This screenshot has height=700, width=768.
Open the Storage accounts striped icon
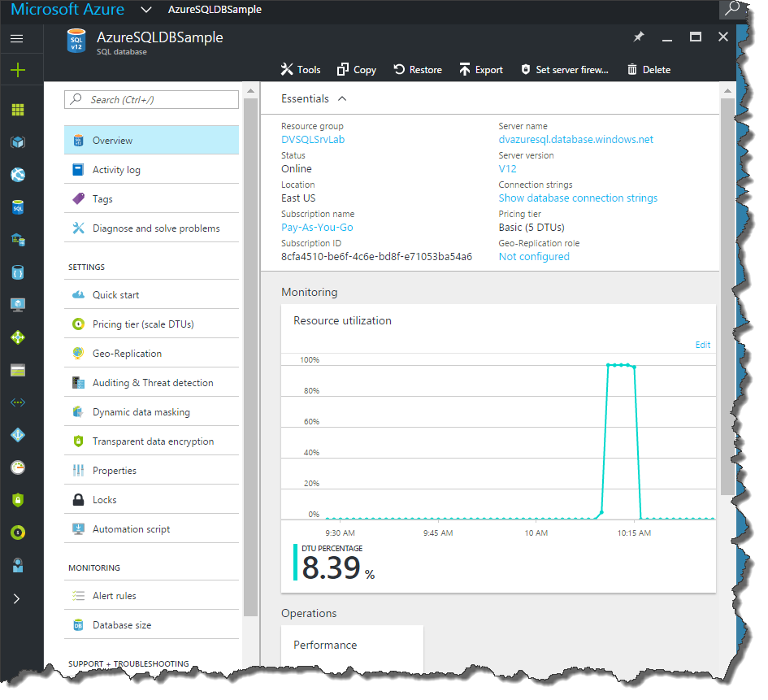pos(18,370)
